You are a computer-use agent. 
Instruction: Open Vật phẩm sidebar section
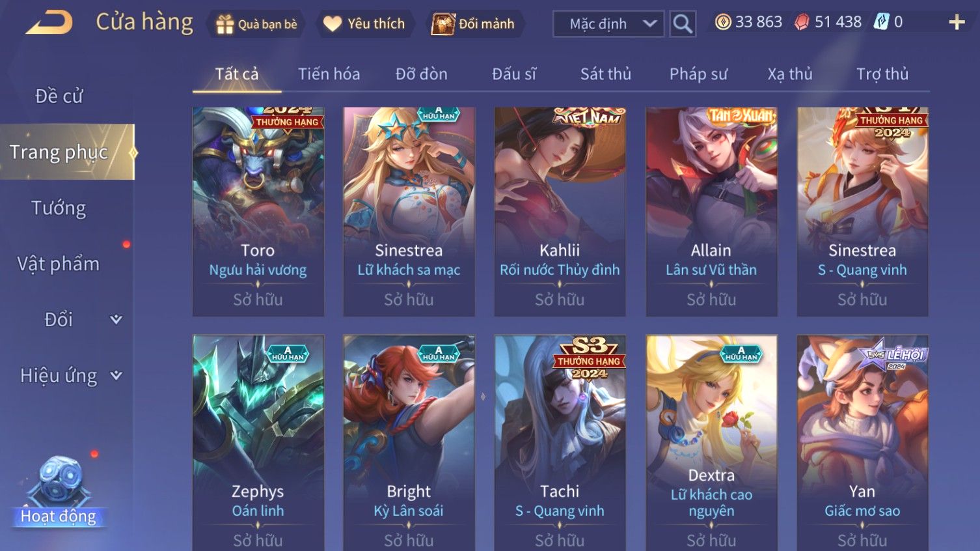tap(59, 264)
